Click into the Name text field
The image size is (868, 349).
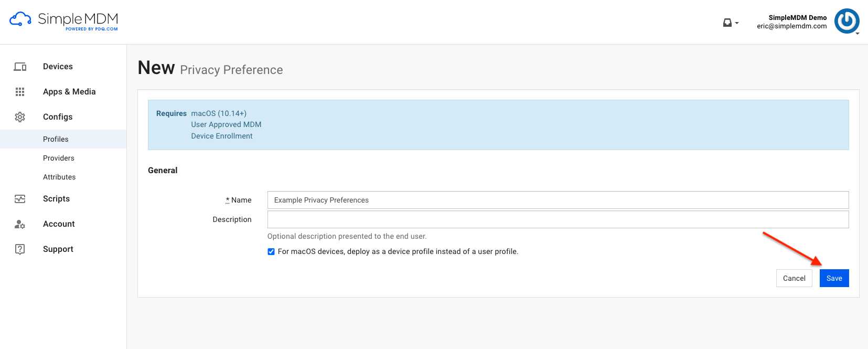tap(558, 200)
